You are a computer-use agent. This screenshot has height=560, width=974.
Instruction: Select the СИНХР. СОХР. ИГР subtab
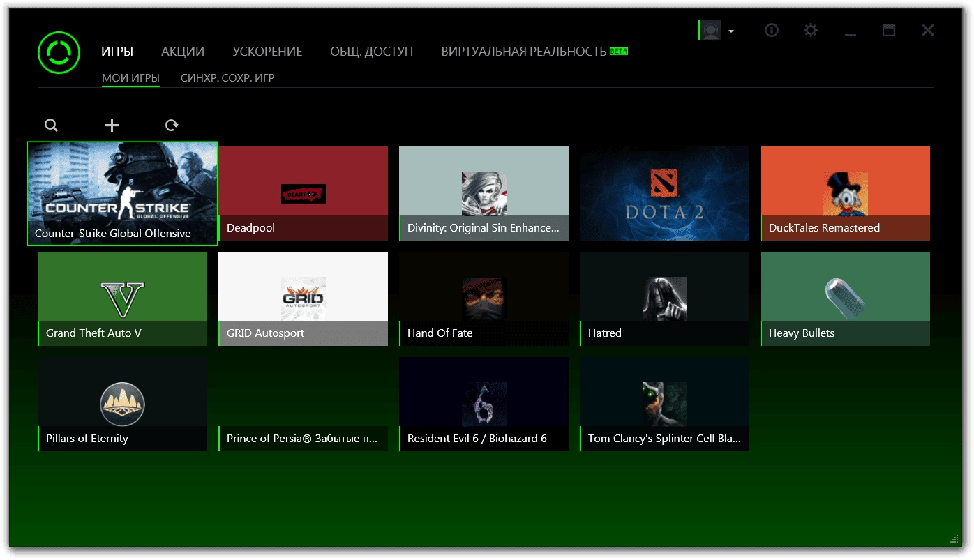pos(227,78)
